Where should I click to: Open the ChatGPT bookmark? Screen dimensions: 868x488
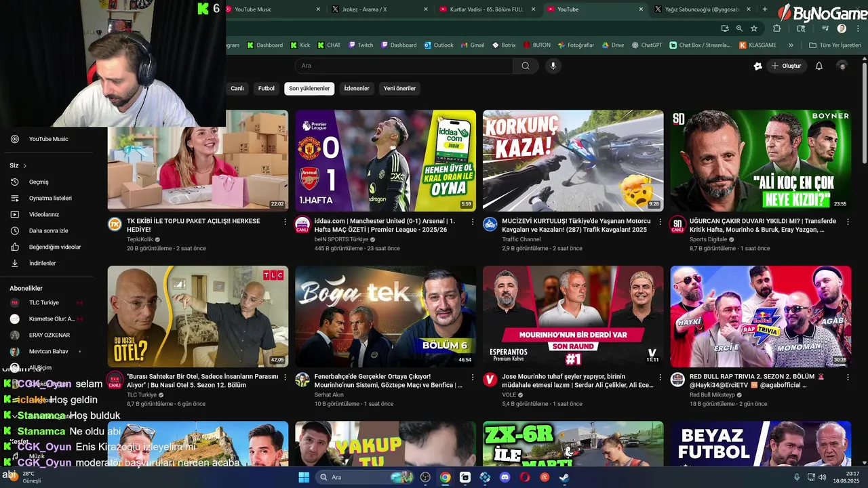tap(646, 45)
